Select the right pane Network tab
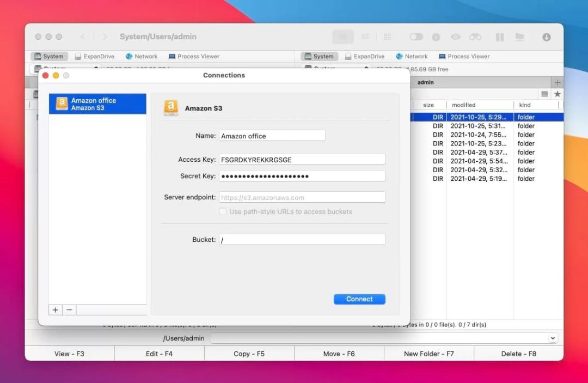Screen dimensions: 588x383 [412, 56]
